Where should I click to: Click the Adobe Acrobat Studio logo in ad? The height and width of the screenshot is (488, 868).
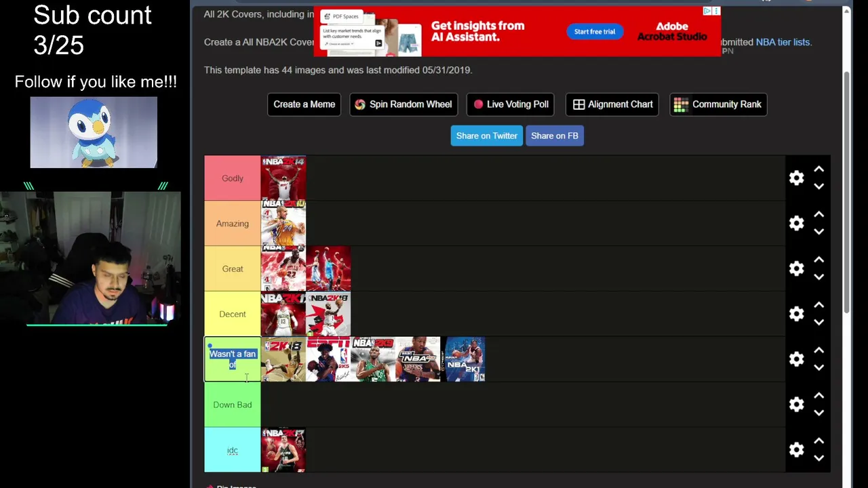[672, 32]
